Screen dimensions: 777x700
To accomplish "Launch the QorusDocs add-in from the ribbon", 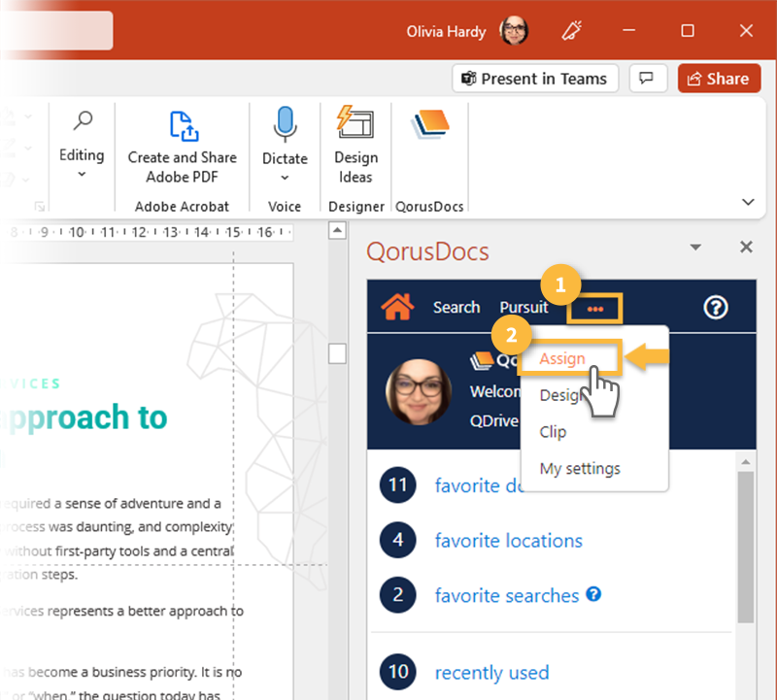I will coord(429,124).
